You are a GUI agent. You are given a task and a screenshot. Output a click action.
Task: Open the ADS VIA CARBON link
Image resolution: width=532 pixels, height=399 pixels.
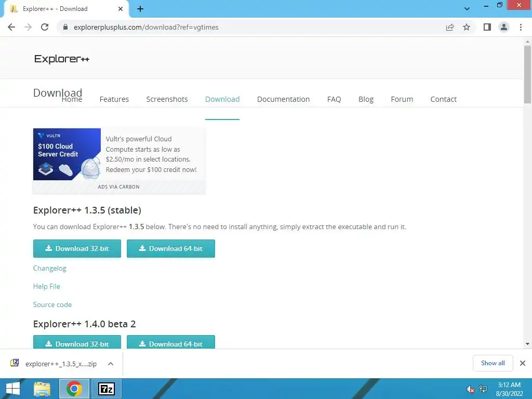click(x=119, y=187)
